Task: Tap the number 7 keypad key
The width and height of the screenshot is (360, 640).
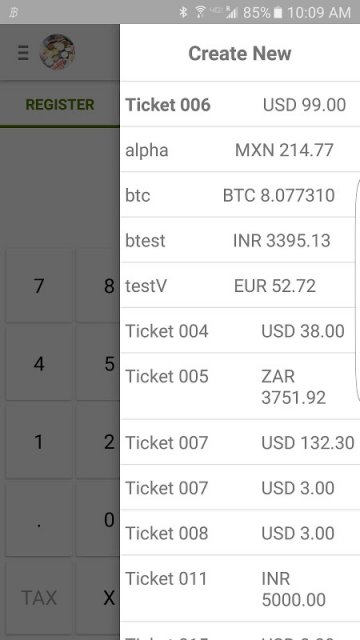Action: pos(39,286)
